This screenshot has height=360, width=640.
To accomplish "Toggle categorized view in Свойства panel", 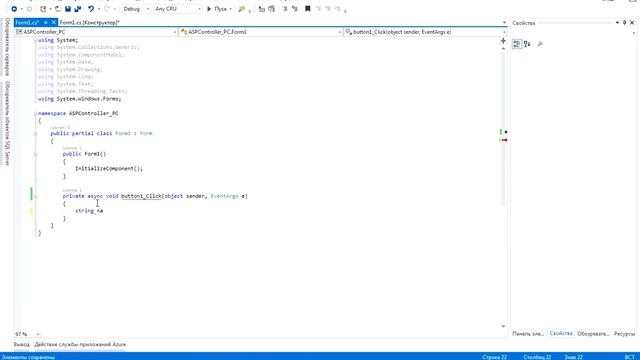I will (517, 44).
